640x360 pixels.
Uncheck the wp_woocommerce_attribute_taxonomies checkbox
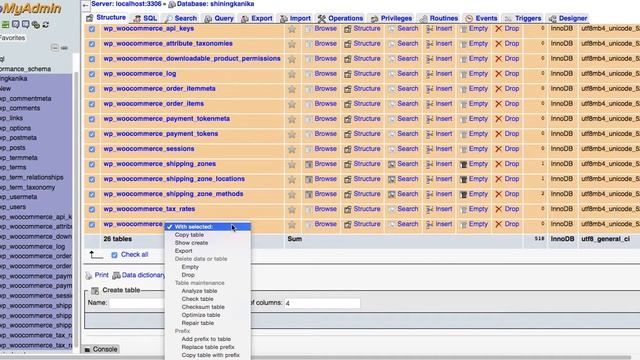point(92,44)
